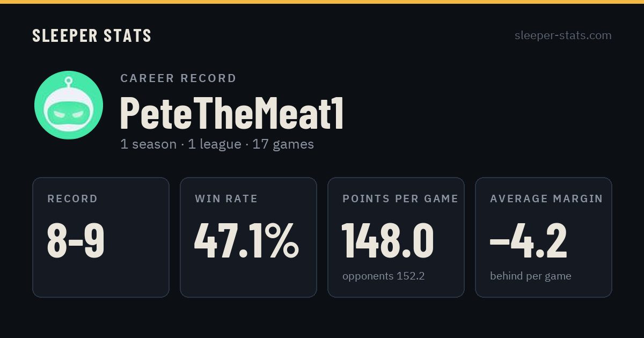Click the 148.0 points value
Viewport: 644px width, 338px height.
click(388, 241)
